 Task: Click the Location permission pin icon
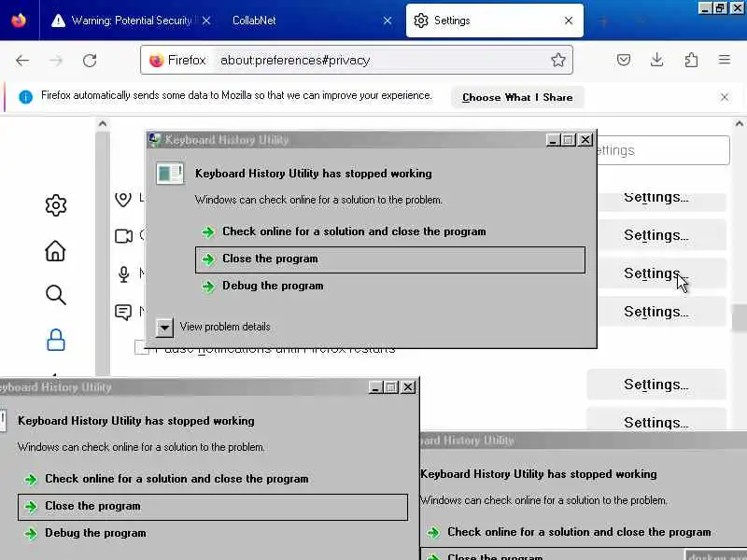tap(123, 199)
